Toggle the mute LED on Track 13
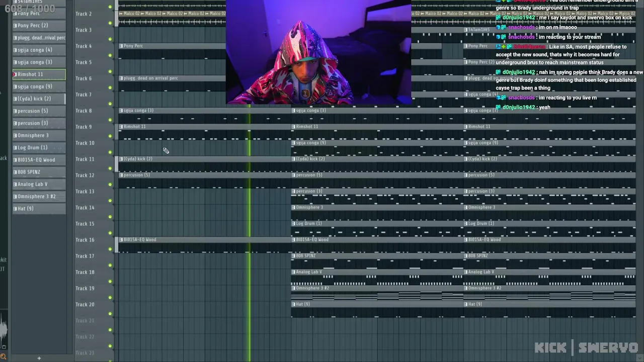Screen dimensions: 644x362 click(110, 201)
